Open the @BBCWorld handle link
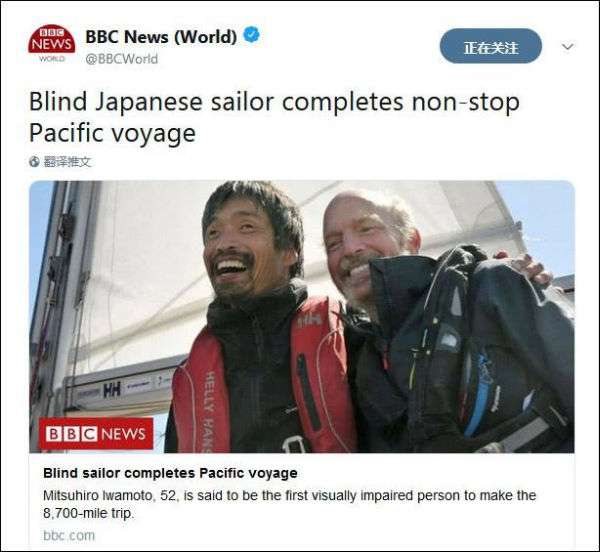Image resolution: width=600 pixels, height=552 pixels. pos(121,59)
